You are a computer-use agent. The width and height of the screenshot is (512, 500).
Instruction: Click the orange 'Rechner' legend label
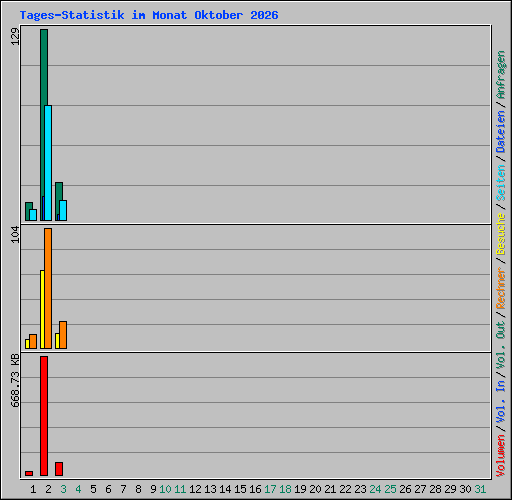point(501,288)
